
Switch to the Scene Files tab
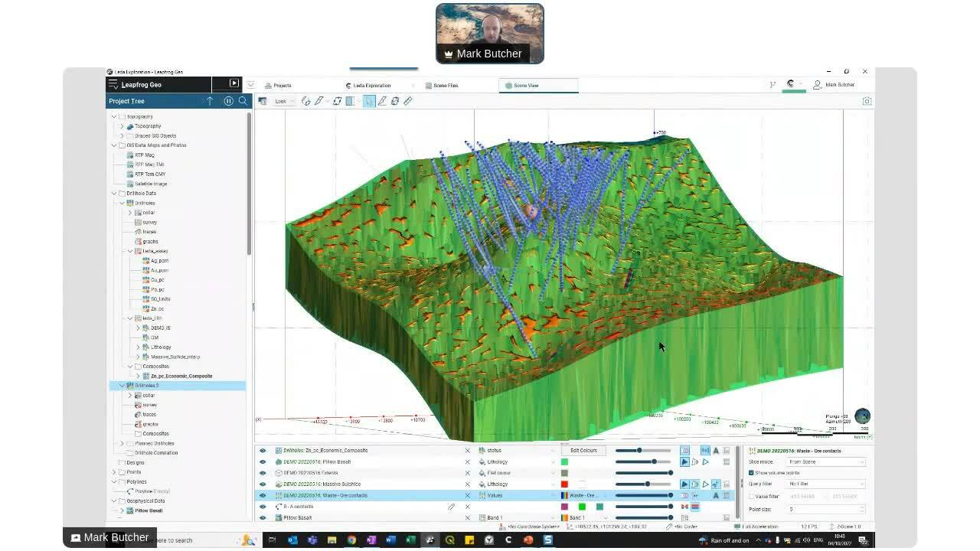(x=446, y=86)
